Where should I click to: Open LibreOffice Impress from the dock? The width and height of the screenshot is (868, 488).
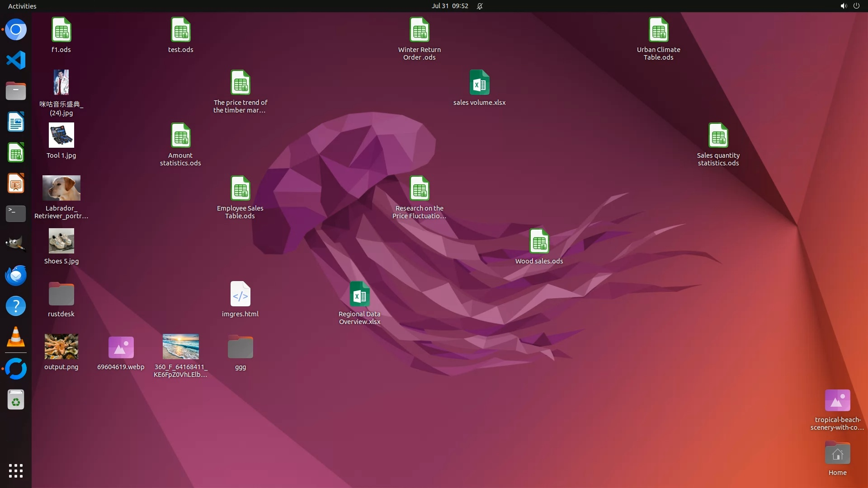pyautogui.click(x=16, y=183)
